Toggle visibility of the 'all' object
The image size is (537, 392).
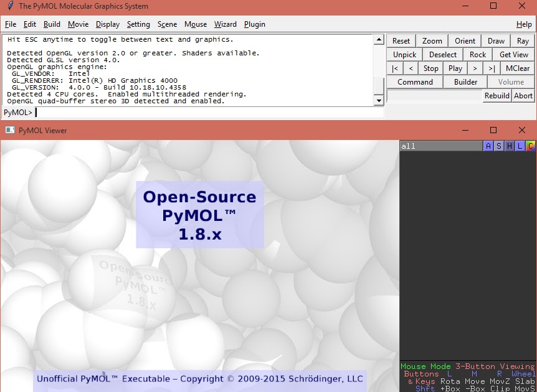click(441, 146)
